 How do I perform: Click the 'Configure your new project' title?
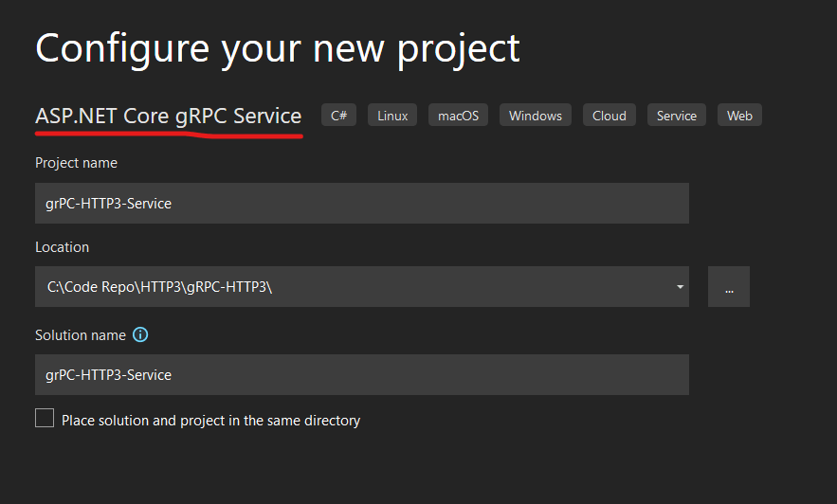(x=277, y=47)
